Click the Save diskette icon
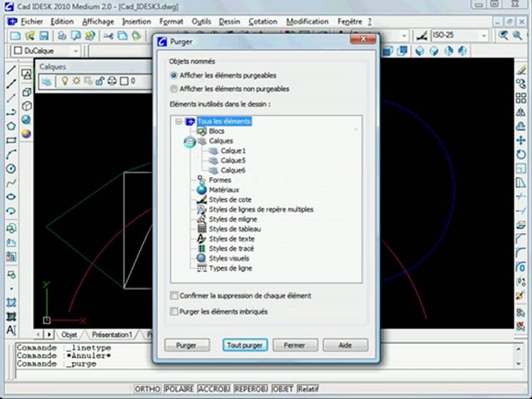Viewport: 532px width, 399px height. [44, 35]
